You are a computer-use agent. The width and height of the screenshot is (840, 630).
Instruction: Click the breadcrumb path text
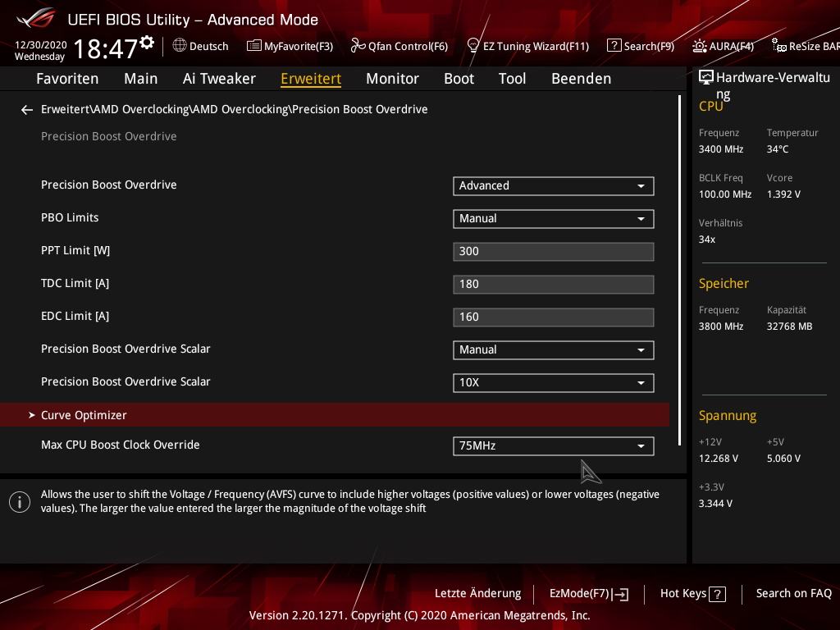234,109
